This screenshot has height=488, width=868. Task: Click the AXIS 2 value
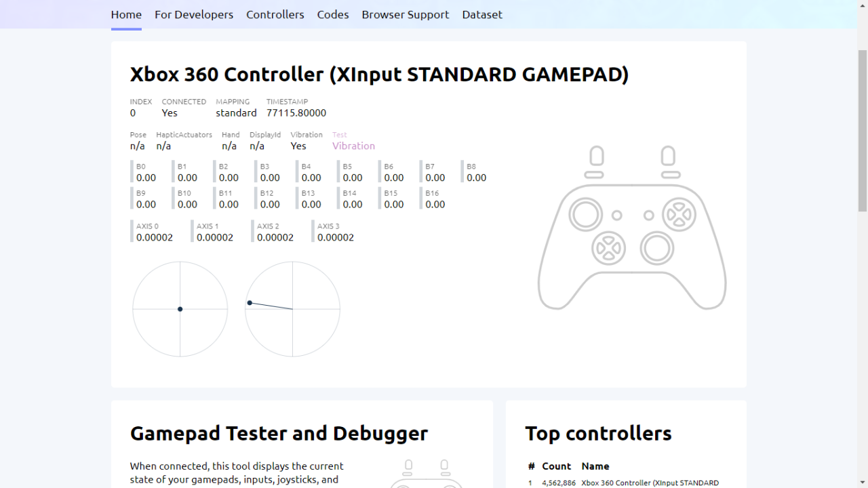coord(275,237)
